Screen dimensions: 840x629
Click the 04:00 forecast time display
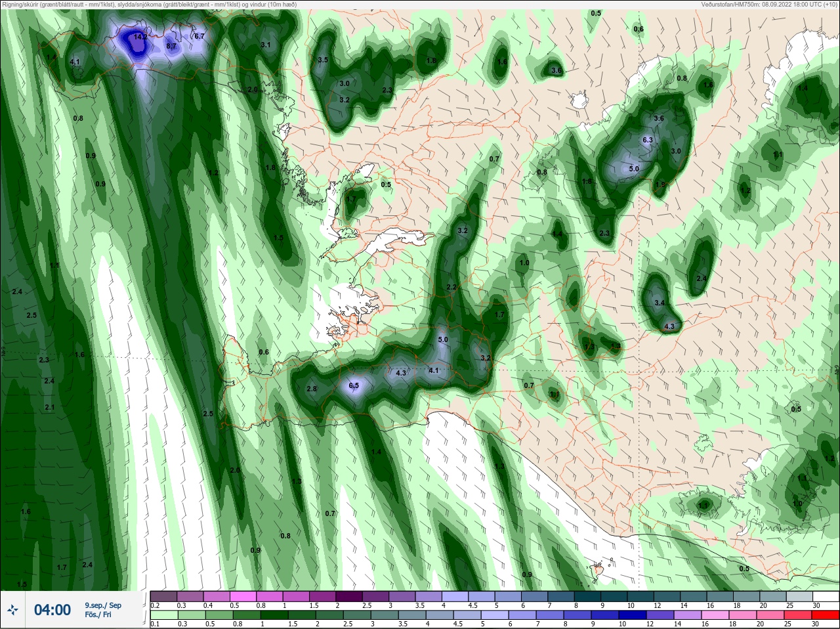[52, 610]
